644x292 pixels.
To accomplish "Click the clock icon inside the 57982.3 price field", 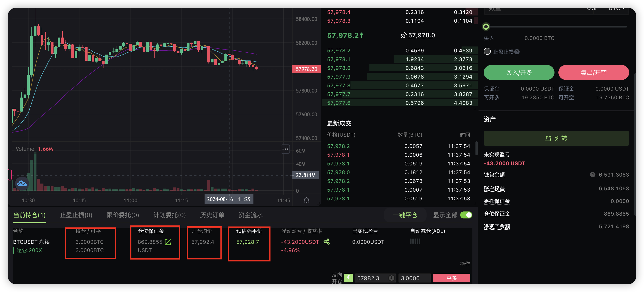I will 391,278.
